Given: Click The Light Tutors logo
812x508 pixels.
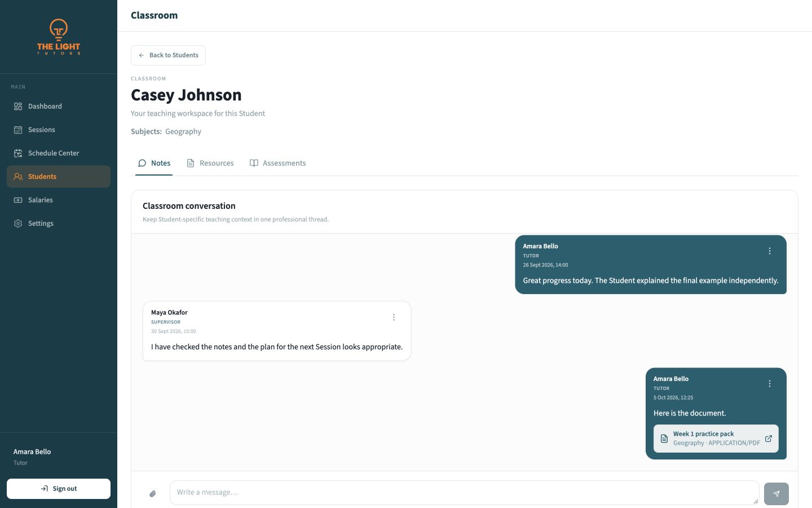Looking at the screenshot, I should pyautogui.click(x=59, y=37).
